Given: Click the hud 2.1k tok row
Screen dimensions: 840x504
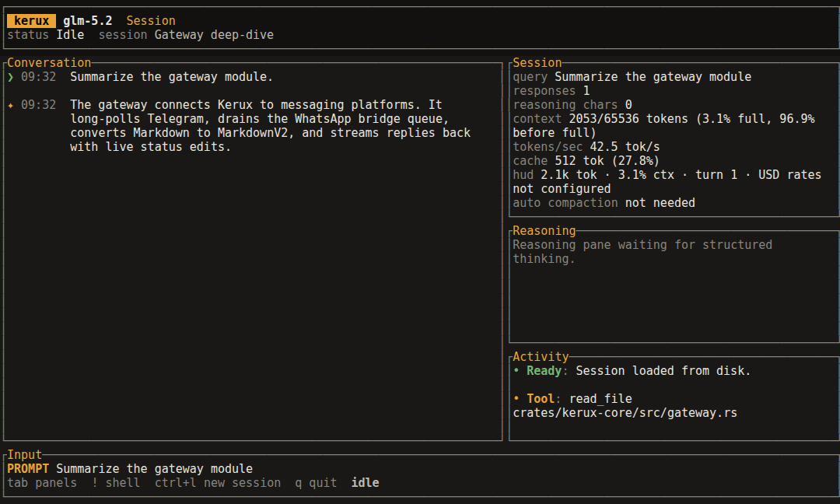Looking at the screenshot, I should [667, 181].
